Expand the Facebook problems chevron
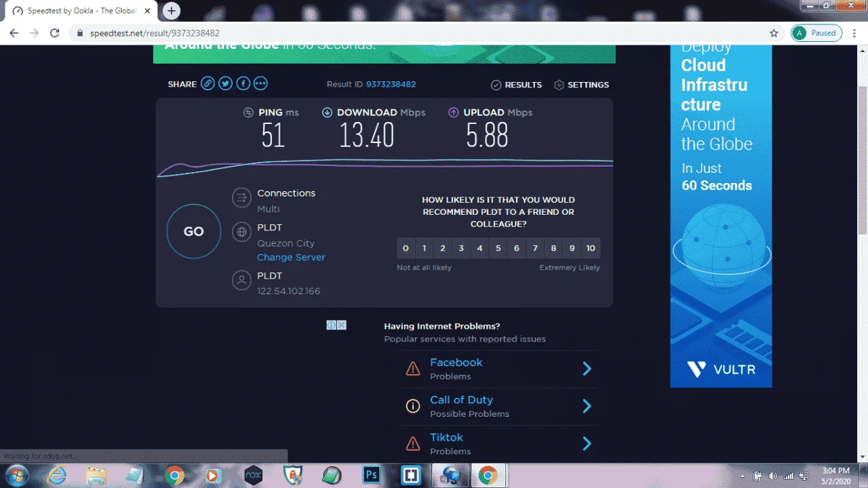 pyautogui.click(x=587, y=369)
